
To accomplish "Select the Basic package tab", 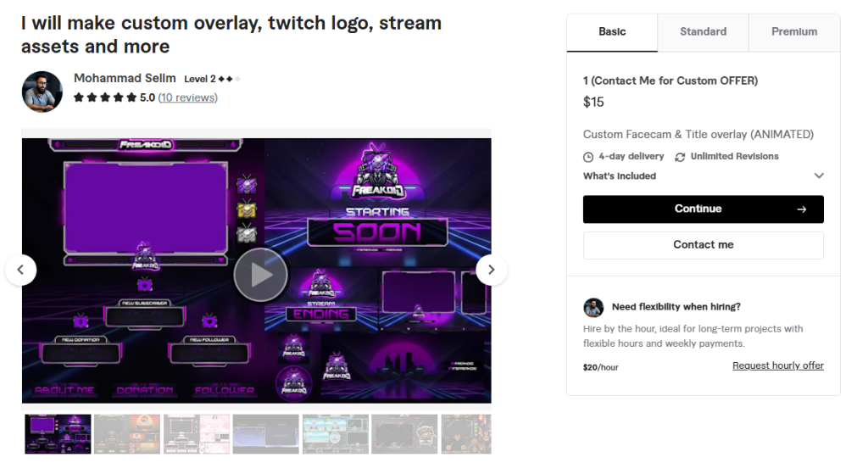I will 612,32.
